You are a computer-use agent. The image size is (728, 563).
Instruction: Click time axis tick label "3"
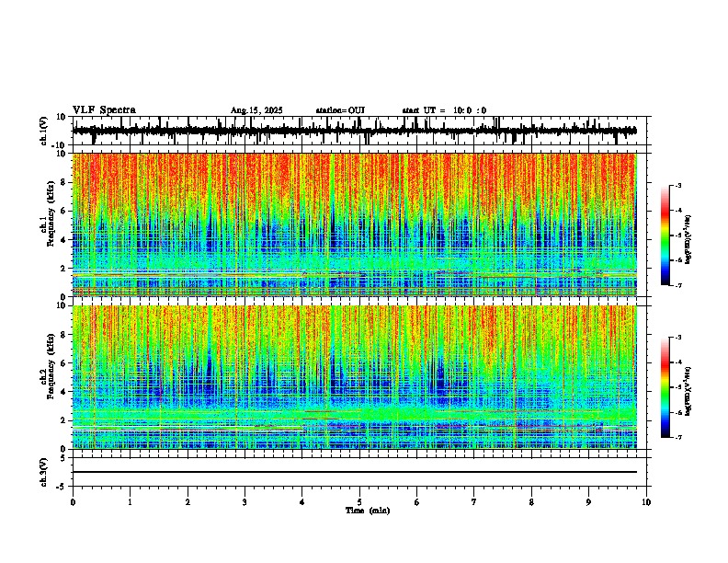coord(245,502)
